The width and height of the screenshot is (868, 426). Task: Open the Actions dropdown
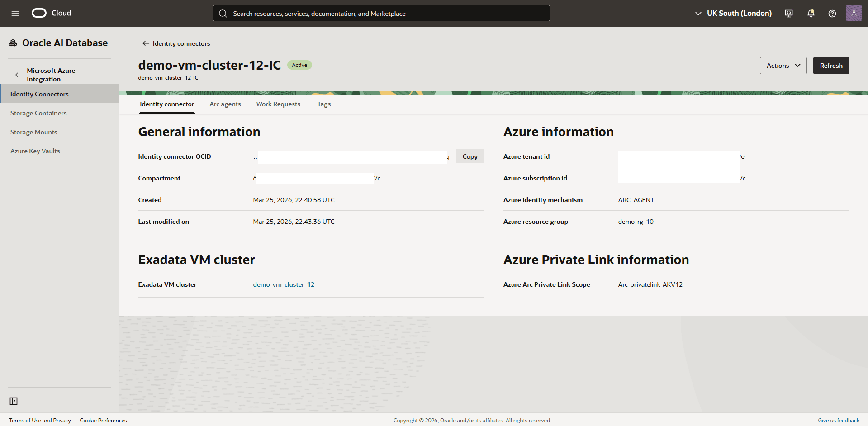(783, 65)
